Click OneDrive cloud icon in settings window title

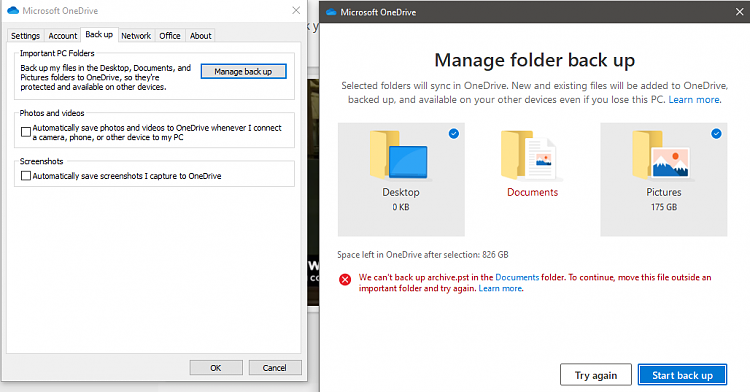tap(13, 10)
